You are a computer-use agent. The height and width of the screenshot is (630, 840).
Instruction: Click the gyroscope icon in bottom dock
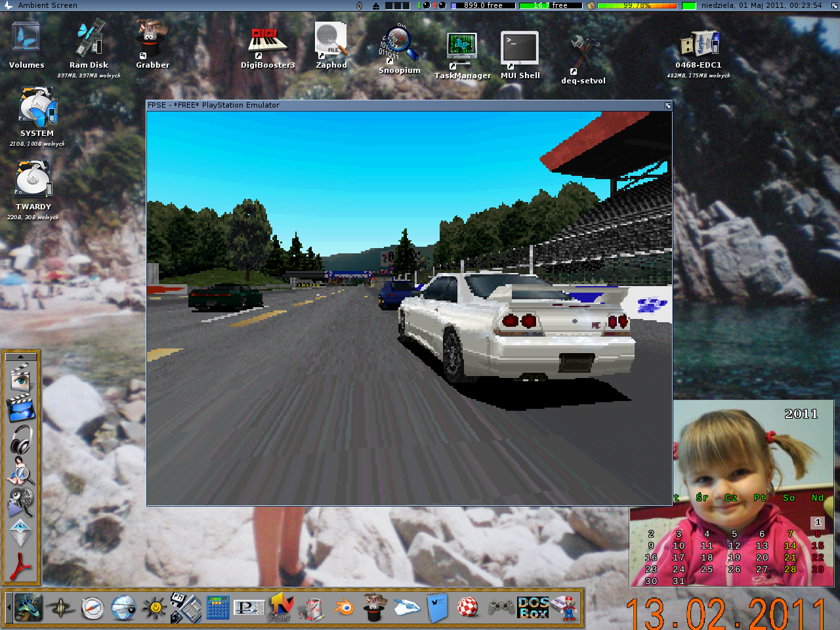[x=60, y=608]
